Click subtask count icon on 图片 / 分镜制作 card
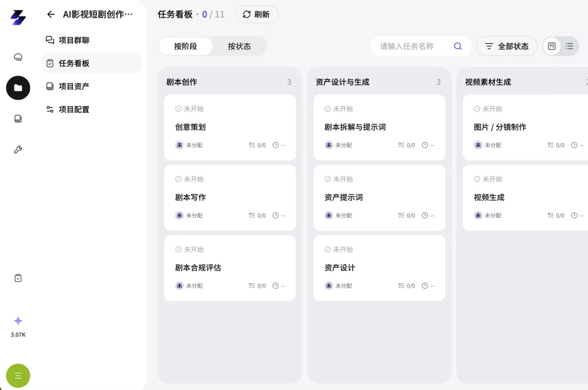This screenshot has width=588, height=390. [550, 145]
